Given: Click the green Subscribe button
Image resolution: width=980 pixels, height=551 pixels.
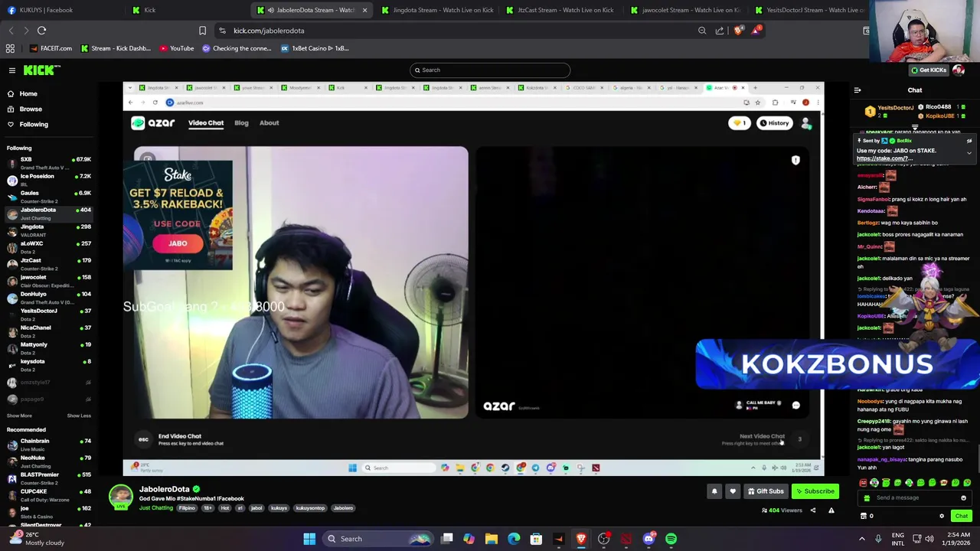Looking at the screenshot, I should (x=815, y=491).
